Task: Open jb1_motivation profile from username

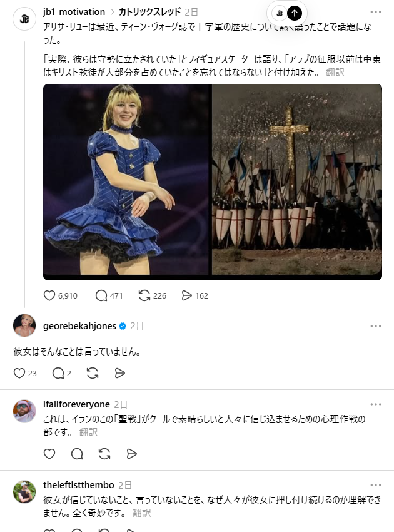Action: pyautogui.click(x=74, y=12)
